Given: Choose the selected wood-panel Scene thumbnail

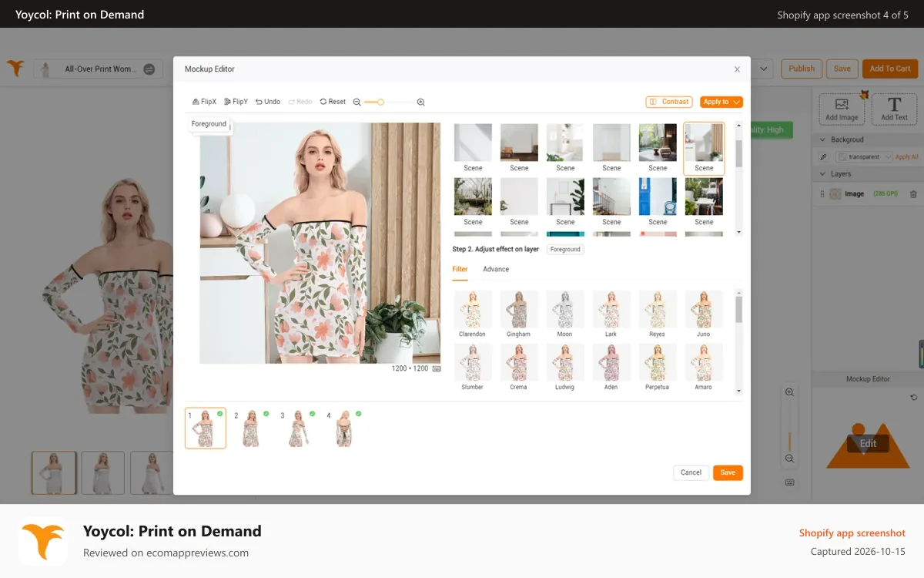Looking at the screenshot, I should coord(704,148).
